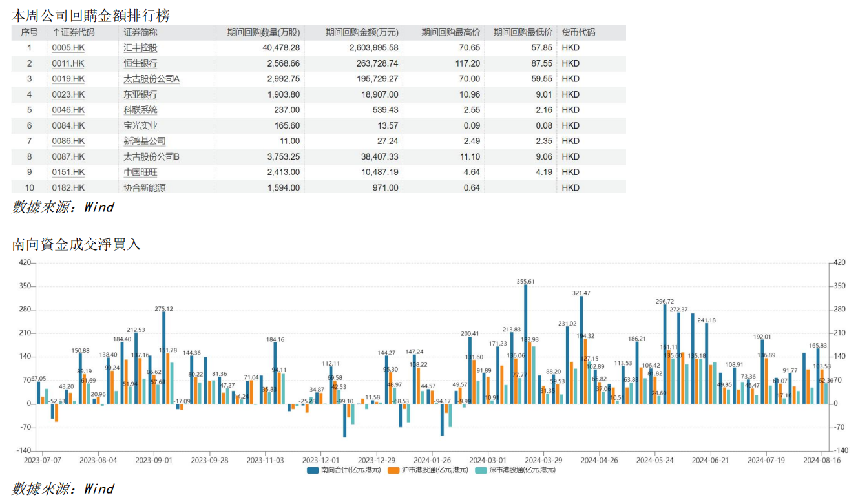Viewport: 858px width, 504px height.
Task: Click repurchase amount 2,603,995.58
Action: click(x=373, y=48)
